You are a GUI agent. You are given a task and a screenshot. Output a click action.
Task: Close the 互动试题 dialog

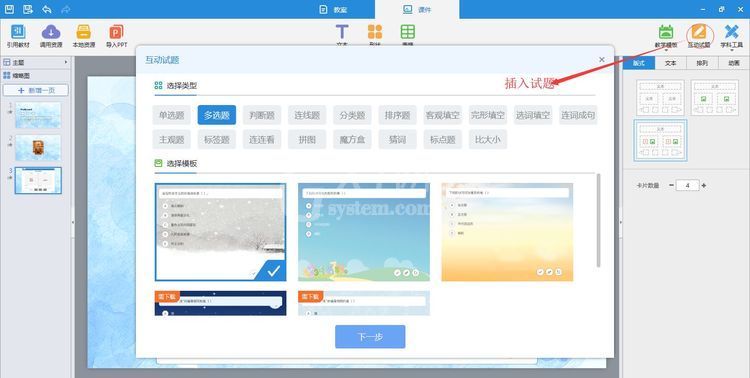tap(602, 59)
